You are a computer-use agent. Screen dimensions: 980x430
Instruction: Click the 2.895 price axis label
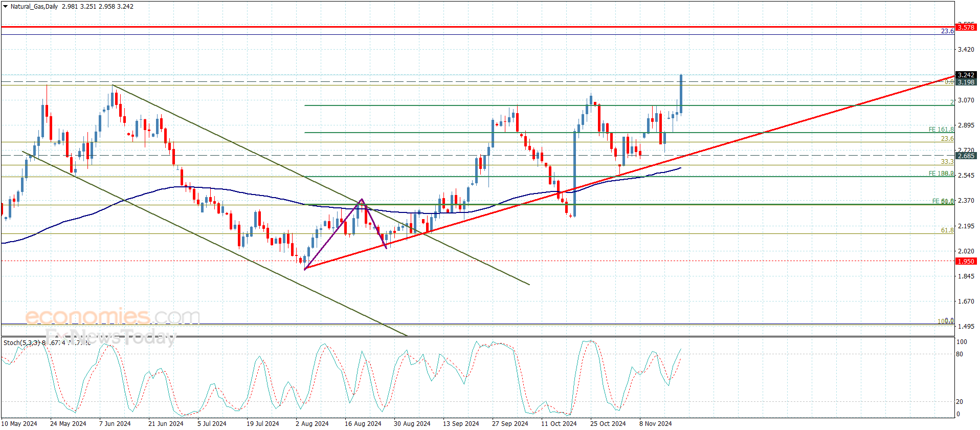966,125
